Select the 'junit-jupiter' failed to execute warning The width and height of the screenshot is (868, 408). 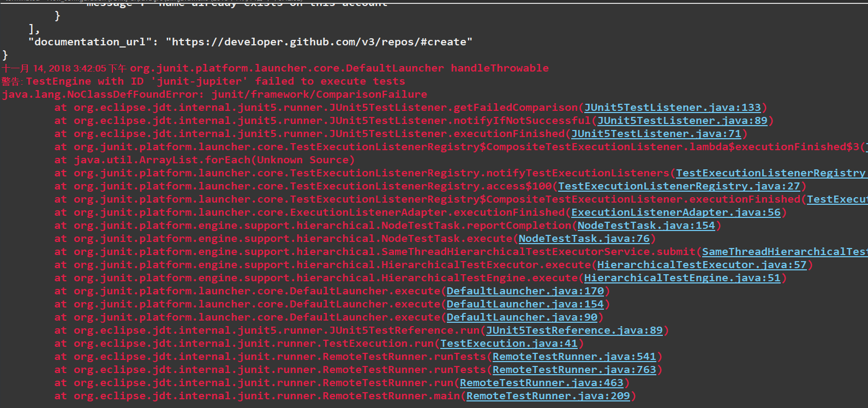tap(203, 81)
